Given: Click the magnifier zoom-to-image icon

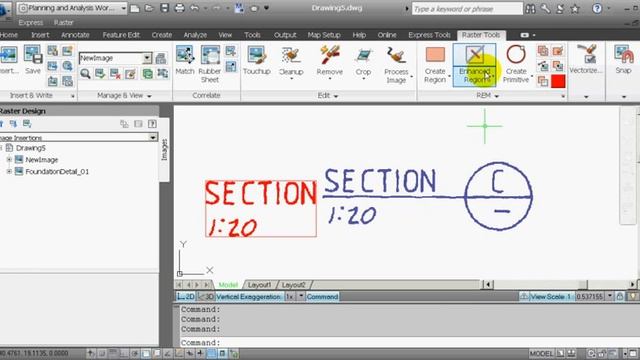Looking at the screenshot, I should (85, 74).
